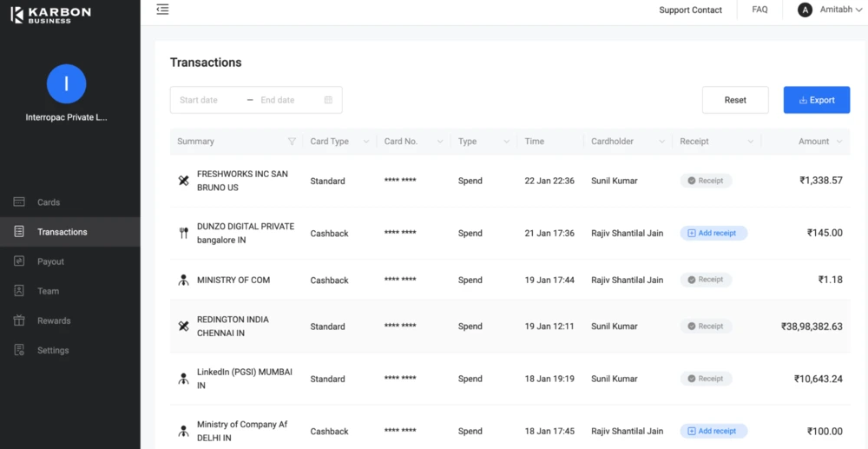Select FRESHWORKS INC SAN BRUNO US text

click(242, 181)
